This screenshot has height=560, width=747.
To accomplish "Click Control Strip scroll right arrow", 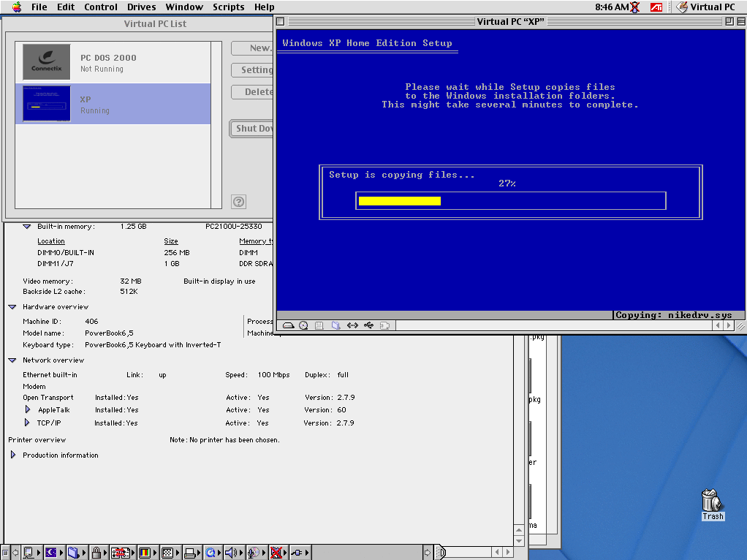I will click(x=428, y=553).
